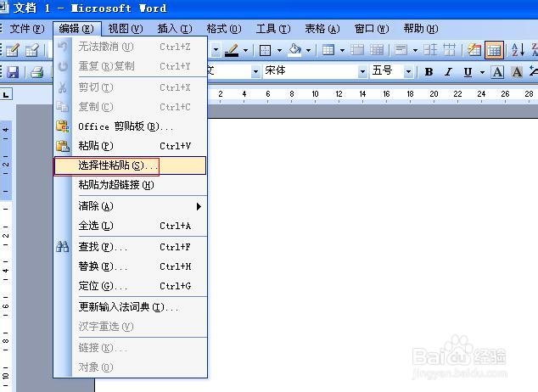Viewport: 538px width, 392px height.
Task: Toggle Italic formatting
Action: coord(448,72)
